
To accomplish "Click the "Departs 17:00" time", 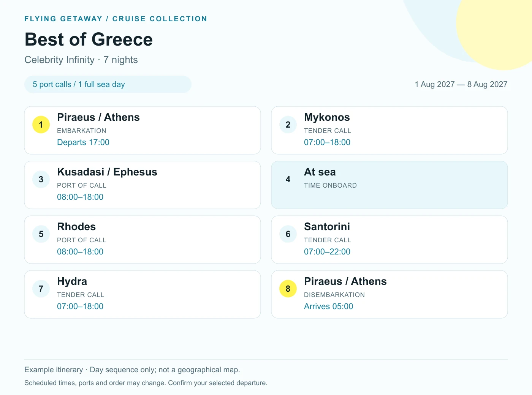I will (83, 142).
